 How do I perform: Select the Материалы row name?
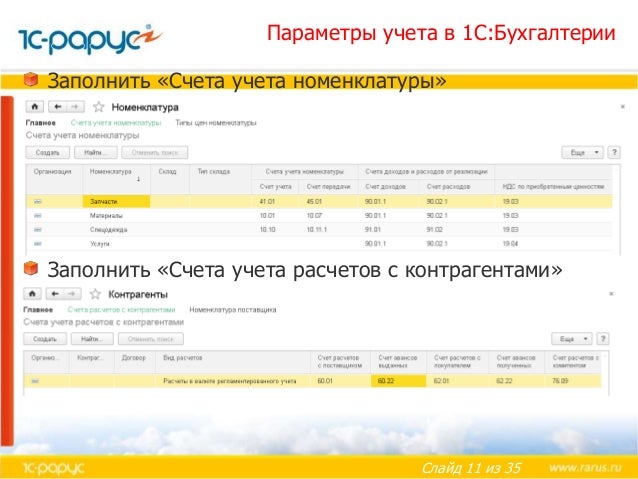click(106, 216)
